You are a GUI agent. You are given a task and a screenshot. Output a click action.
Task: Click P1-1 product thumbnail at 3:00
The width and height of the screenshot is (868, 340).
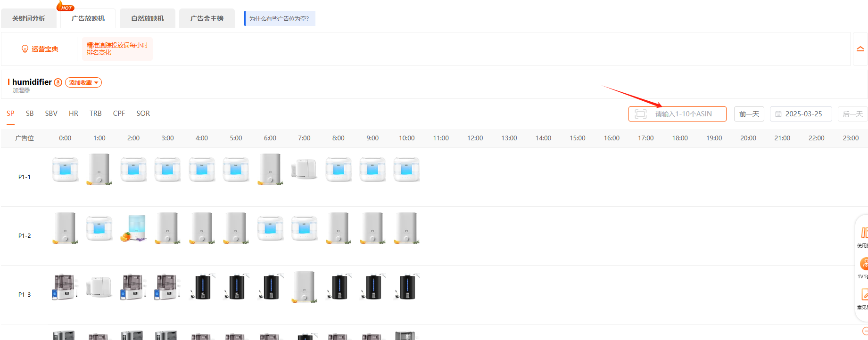(x=167, y=169)
